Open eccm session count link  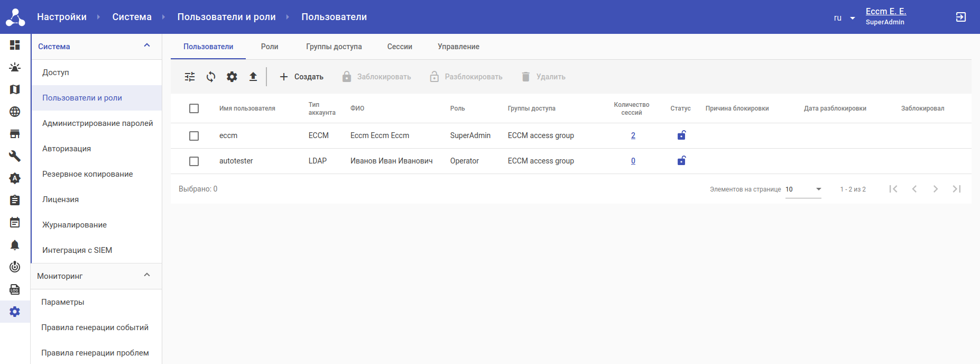633,135
